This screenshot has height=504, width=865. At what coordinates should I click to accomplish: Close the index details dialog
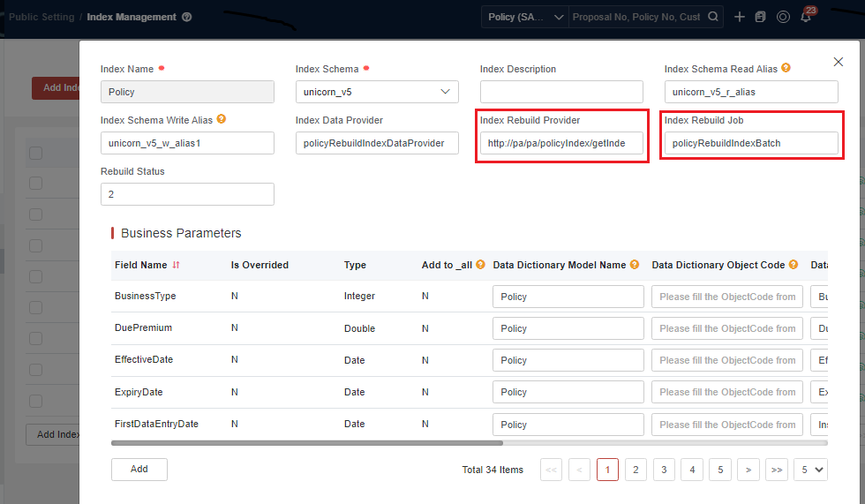point(838,62)
